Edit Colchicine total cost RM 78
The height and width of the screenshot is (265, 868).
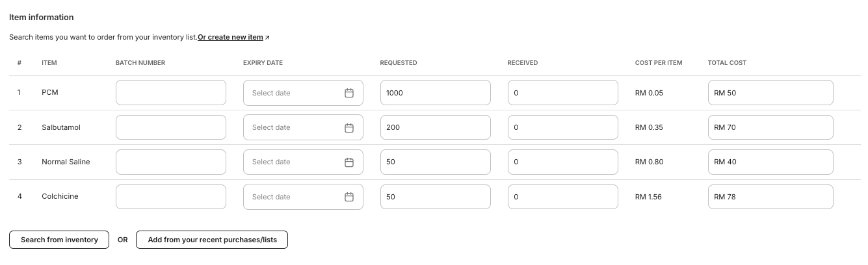point(770,197)
